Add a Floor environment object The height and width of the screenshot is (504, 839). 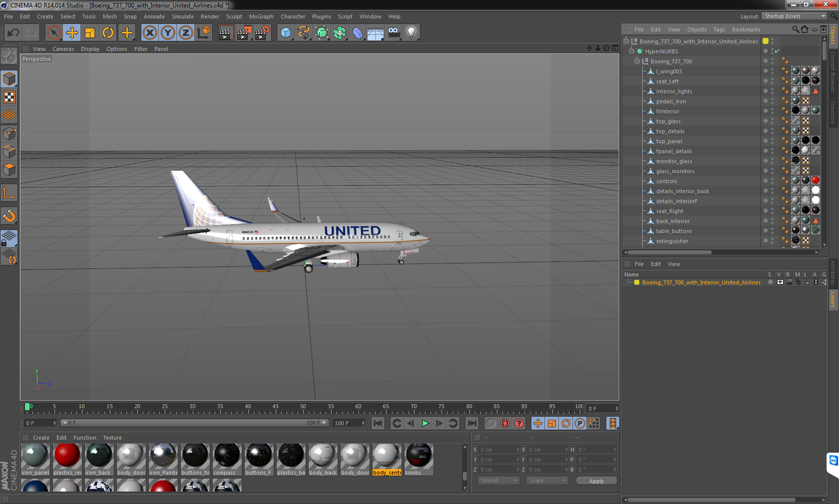[x=376, y=33]
